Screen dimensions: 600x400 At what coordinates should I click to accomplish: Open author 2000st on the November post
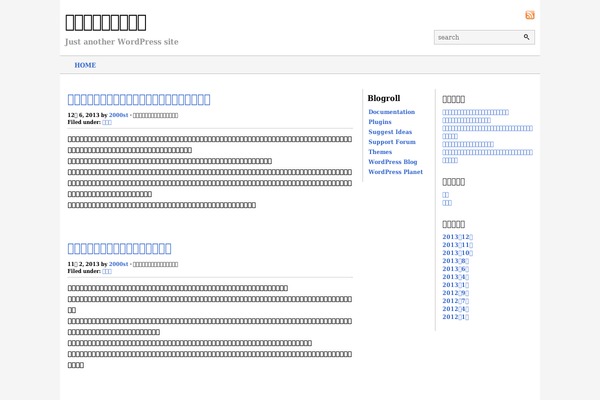[x=118, y=264]
